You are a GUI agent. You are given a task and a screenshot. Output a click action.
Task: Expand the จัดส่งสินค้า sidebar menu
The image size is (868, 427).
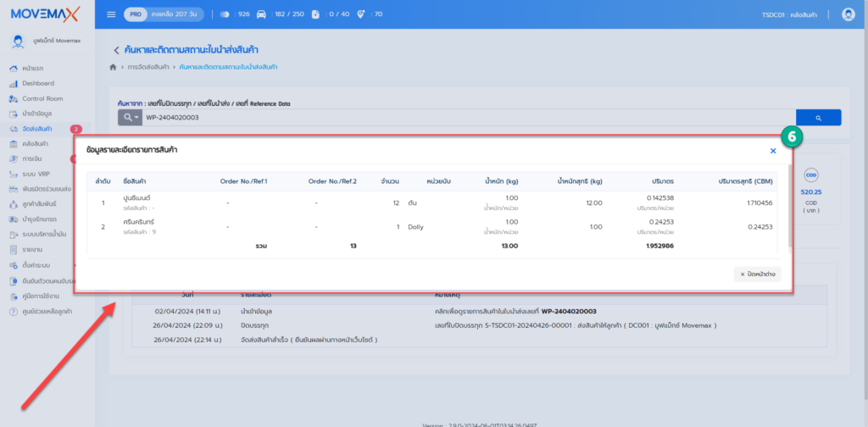point(38,129)
